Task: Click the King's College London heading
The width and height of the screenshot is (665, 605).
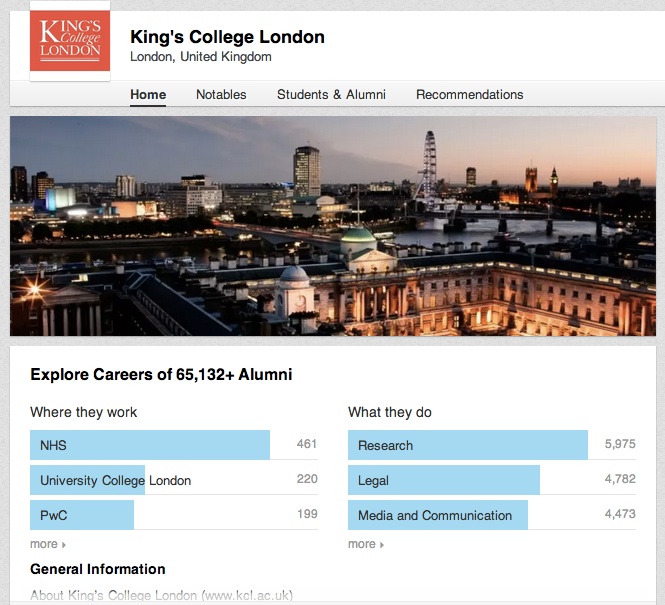Action: [227, 37]
